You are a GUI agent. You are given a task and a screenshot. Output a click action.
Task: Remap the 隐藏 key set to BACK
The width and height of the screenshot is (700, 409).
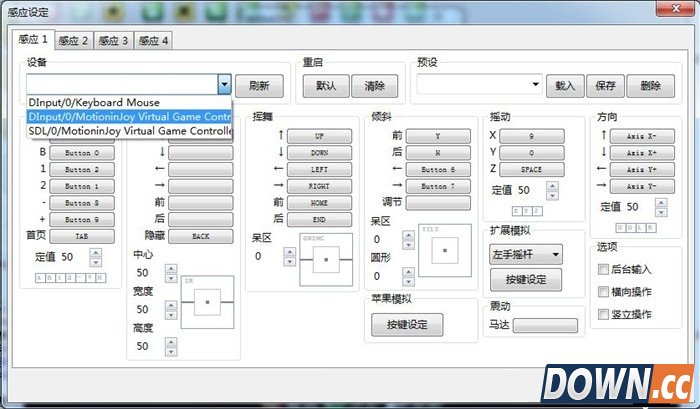200,236
